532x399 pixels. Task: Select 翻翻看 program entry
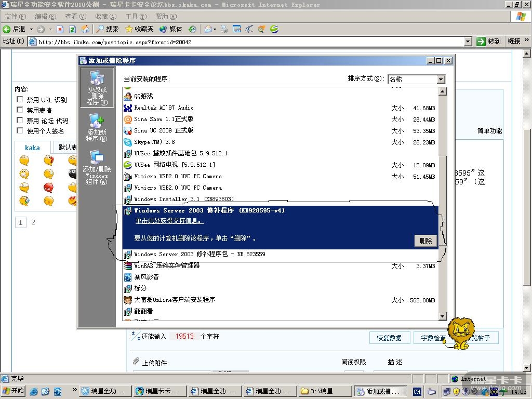(x=280, y=311)
